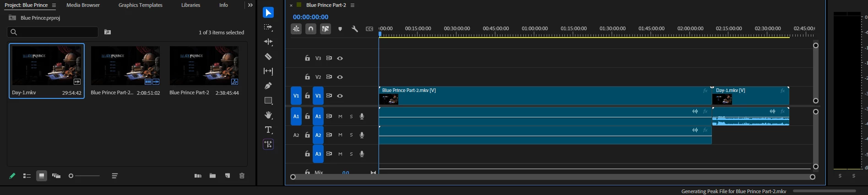Screen dimensions: 868x195
Task: Select the Project: Blue Prince tab
Action: point(26,5)
